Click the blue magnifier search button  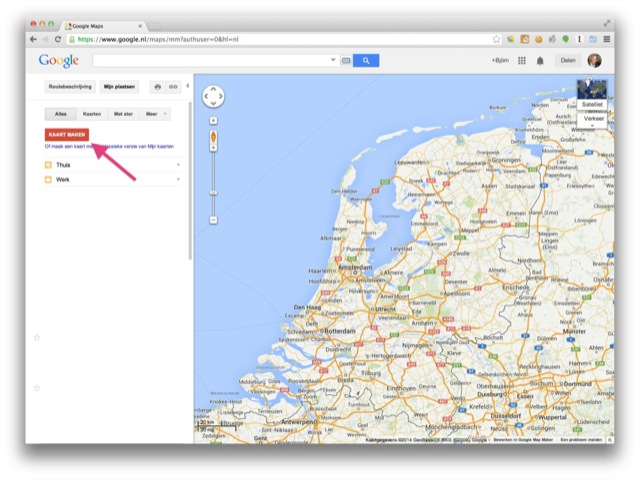(366, 60)
